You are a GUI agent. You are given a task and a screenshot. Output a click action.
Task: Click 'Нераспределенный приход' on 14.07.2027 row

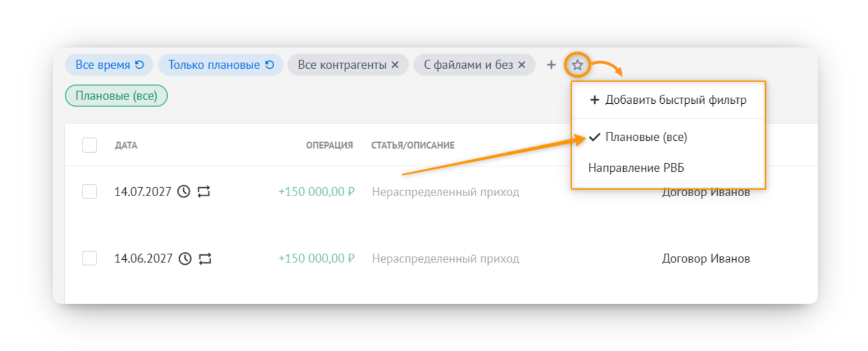[446, 192]
